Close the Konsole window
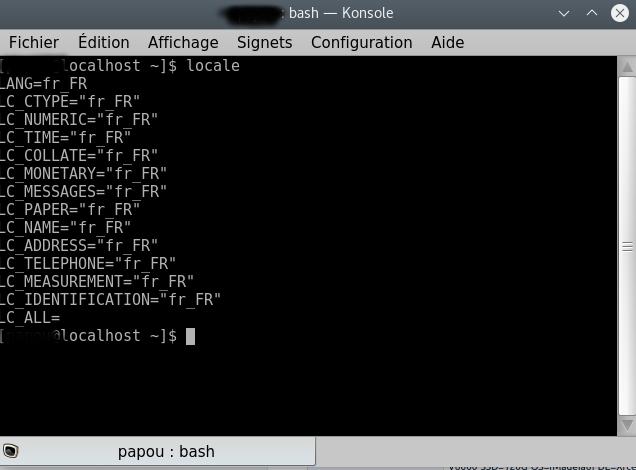This screenshot has height=470, width=636. [x=620, y=13]
